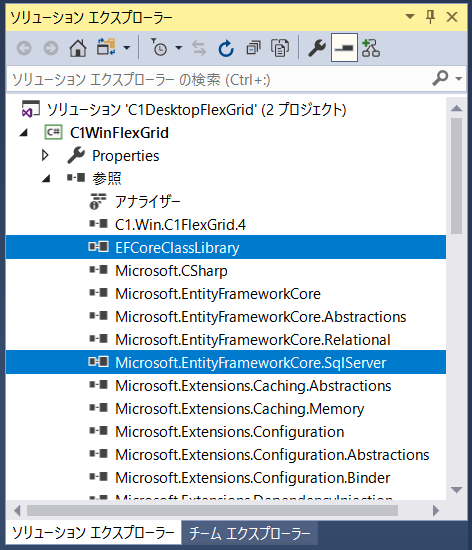Collapse all items in the tree
The image size is (472, 550).
[253, 48]
